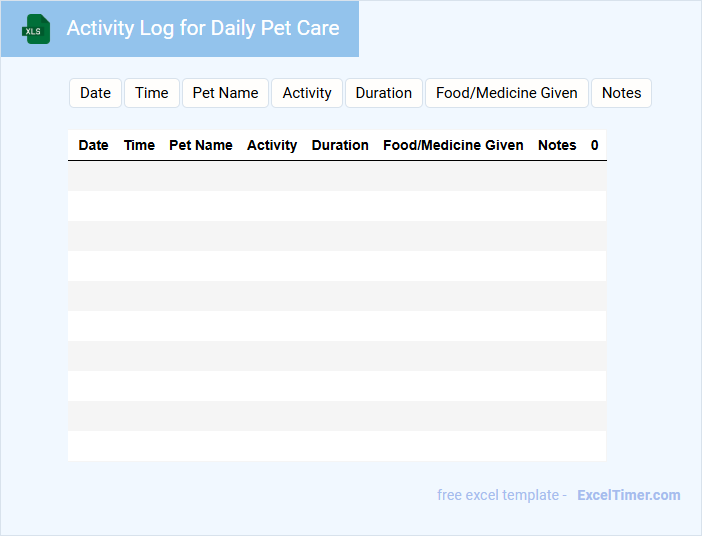702x536 pixels.
Task: Click the green XLS file icon
Action: point(37,29)
